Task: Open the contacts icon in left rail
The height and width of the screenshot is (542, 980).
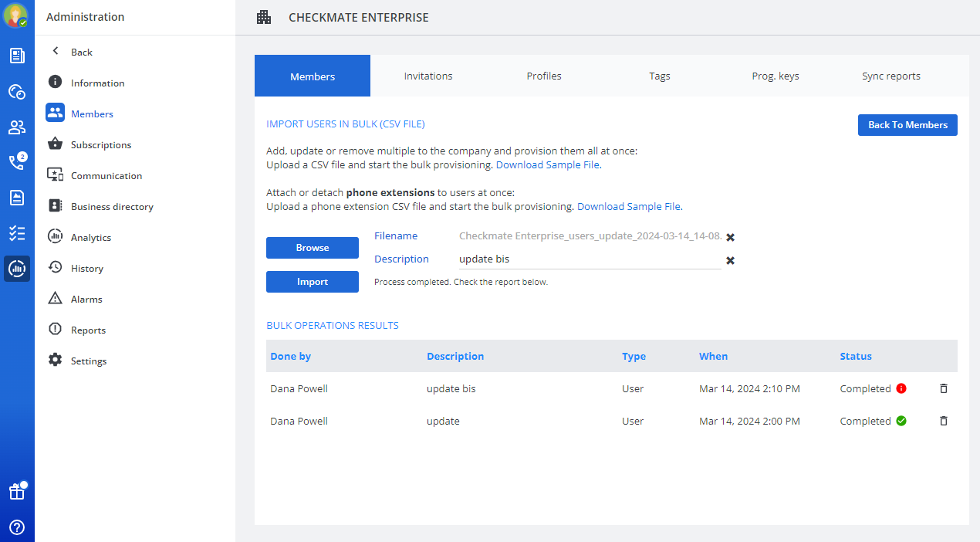Action: pos(17,127)
